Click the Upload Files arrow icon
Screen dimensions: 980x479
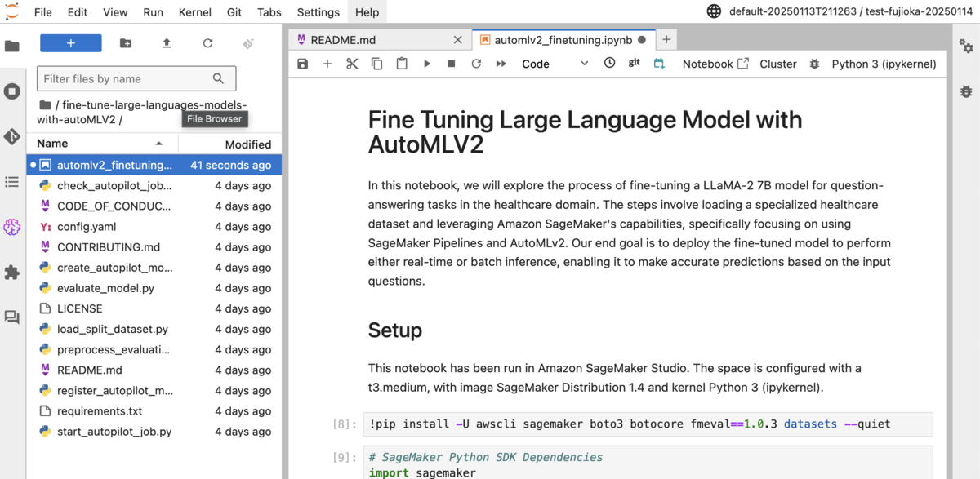point(167,43)
